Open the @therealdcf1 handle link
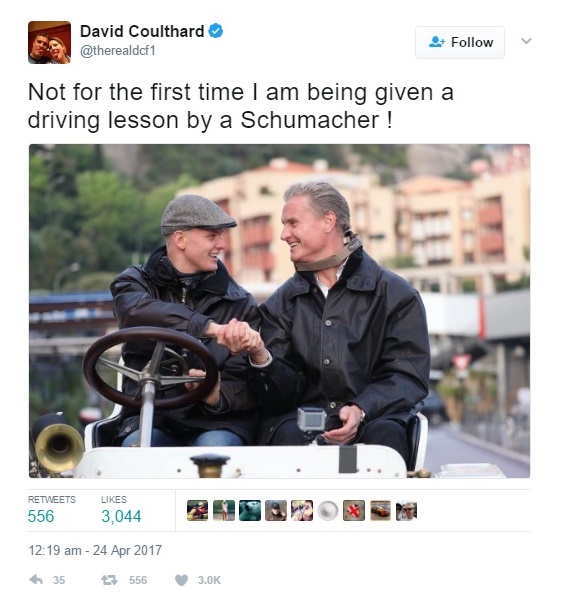 118,51
